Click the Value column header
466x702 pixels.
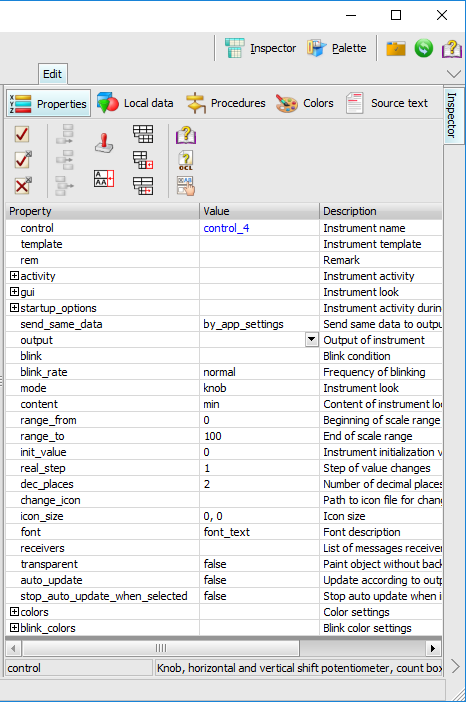(260, 211)
